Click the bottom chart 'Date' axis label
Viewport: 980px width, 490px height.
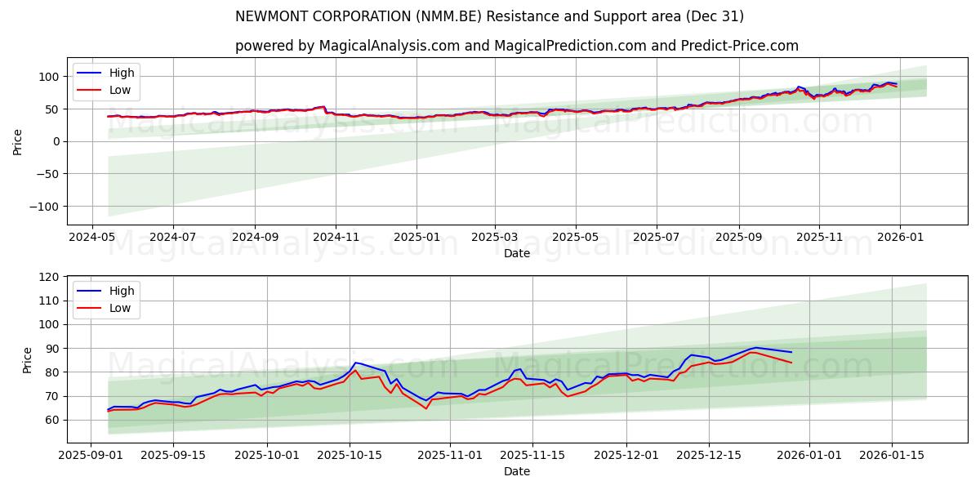point(517,472)
